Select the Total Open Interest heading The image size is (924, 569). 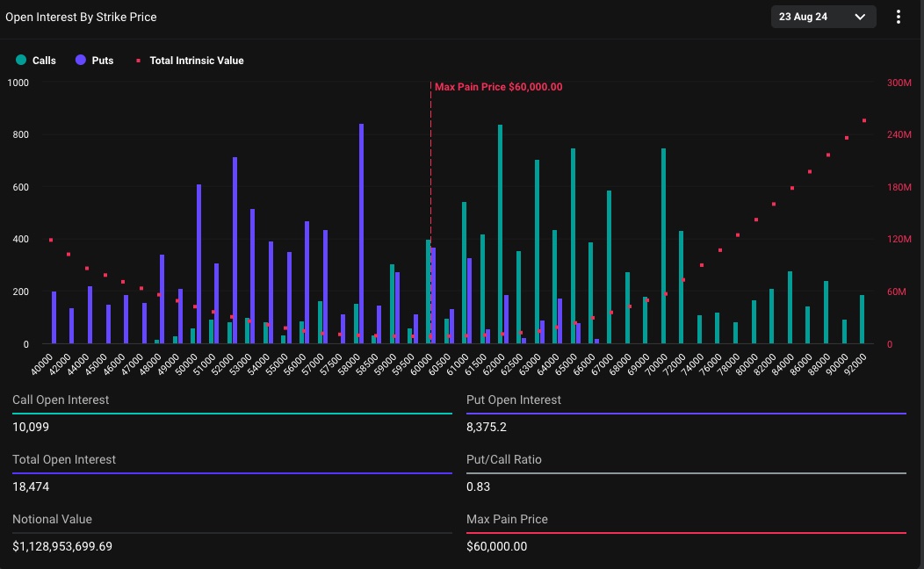(64, 459)
